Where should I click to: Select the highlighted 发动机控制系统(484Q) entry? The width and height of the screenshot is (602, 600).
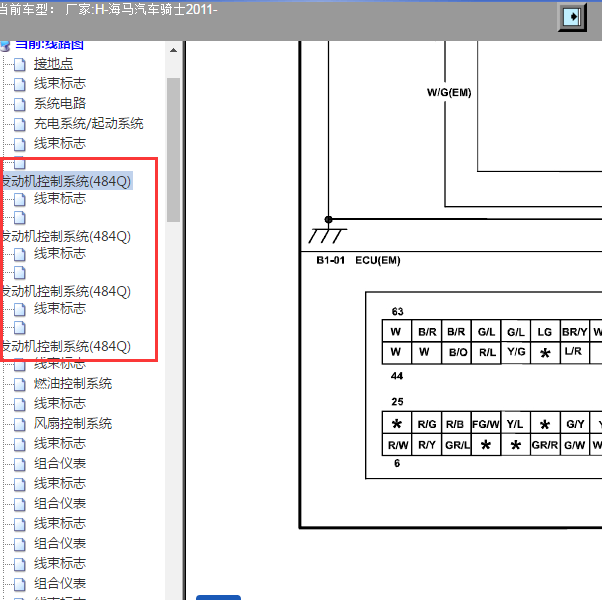(66, 181)
